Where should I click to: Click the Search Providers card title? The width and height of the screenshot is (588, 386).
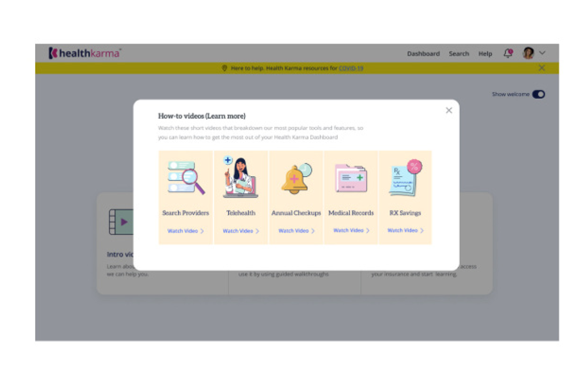[x=186, y=213]
